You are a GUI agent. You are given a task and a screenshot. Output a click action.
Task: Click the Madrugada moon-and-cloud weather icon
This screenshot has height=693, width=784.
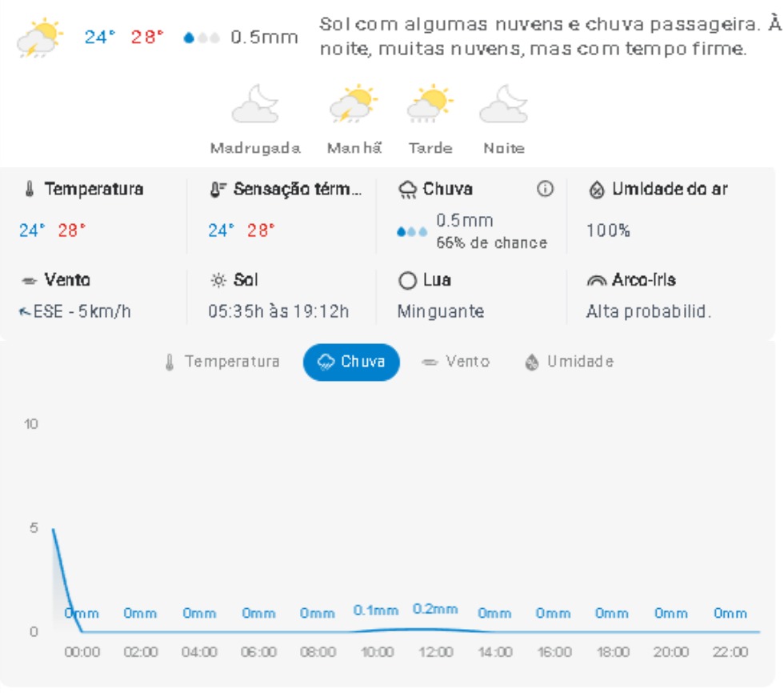(x=255, y=105)
